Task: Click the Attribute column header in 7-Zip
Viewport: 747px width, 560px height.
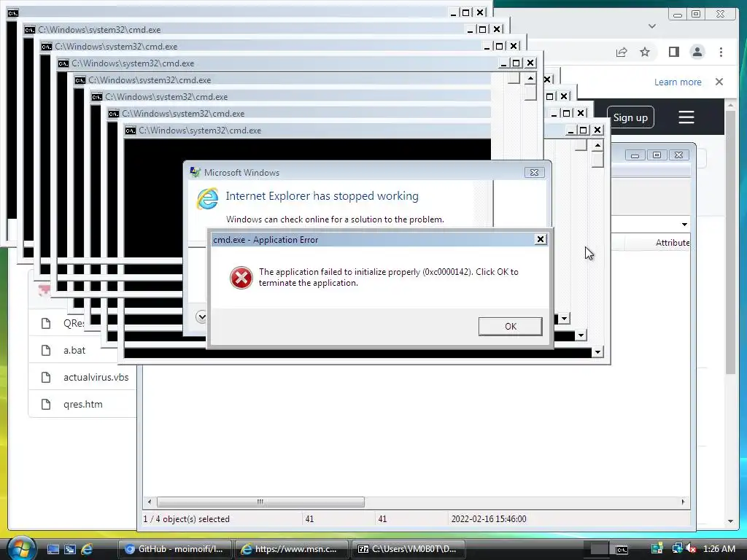Action: 672,242
